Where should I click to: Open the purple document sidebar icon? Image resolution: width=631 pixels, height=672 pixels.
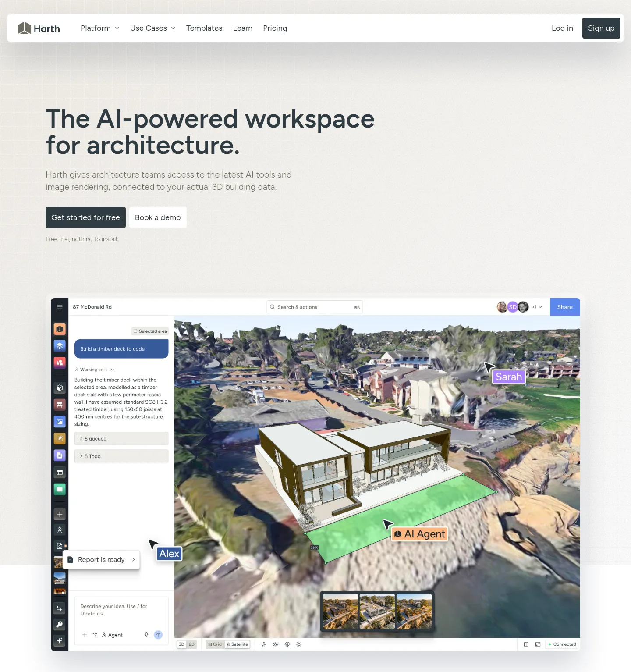click(x=60, y=455)
